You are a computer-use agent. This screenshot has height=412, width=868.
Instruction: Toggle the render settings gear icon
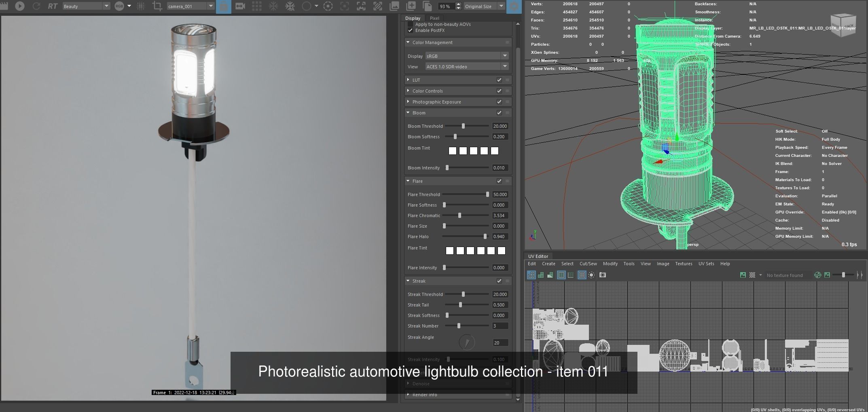pyautogui.click(x=514, y=6)
